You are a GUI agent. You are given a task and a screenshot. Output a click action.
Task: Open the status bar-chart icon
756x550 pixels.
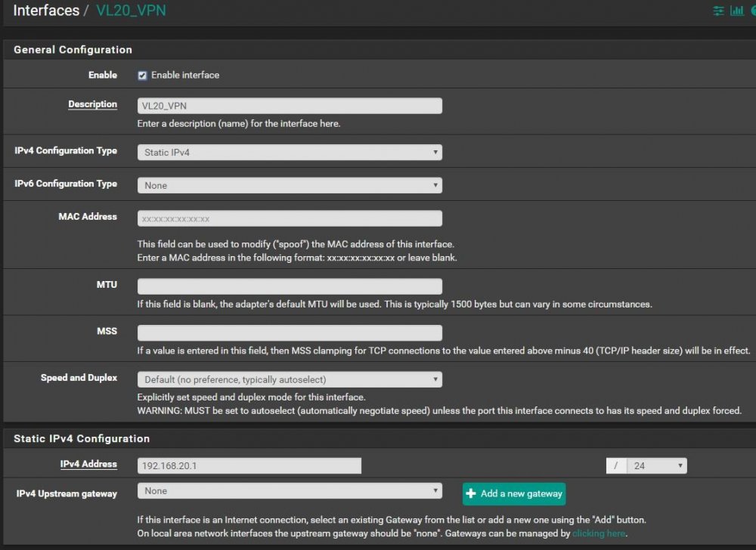coord(737,11)
